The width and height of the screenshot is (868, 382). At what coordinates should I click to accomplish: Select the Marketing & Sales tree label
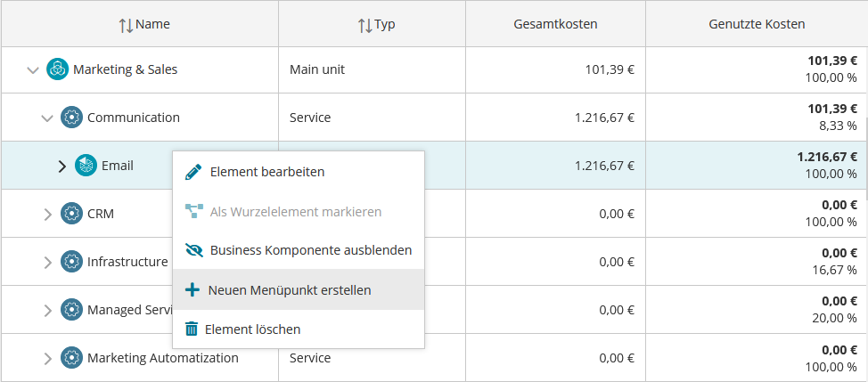click(x=126, y=69)
